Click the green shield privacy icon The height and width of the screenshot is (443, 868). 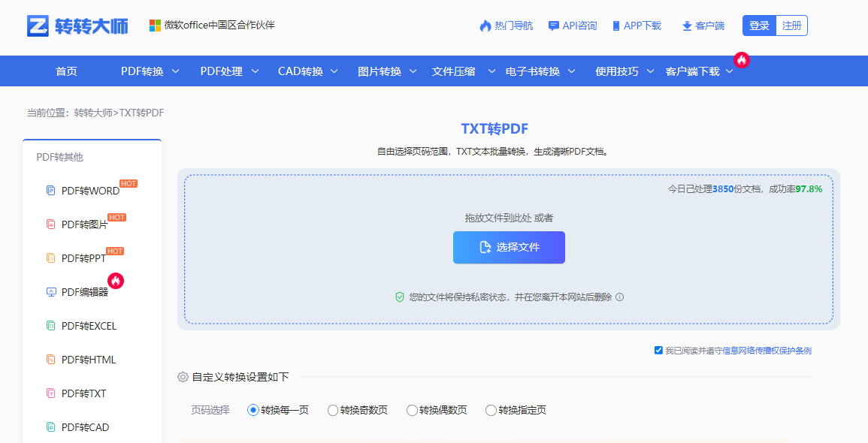pos(400,297)
